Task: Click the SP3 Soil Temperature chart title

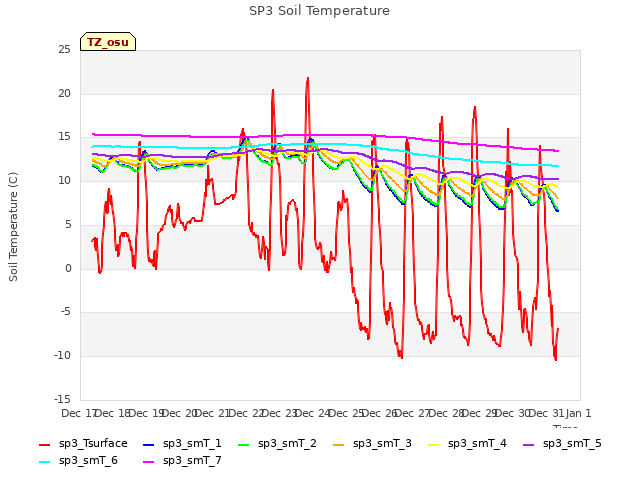Action: pos(319,11)
